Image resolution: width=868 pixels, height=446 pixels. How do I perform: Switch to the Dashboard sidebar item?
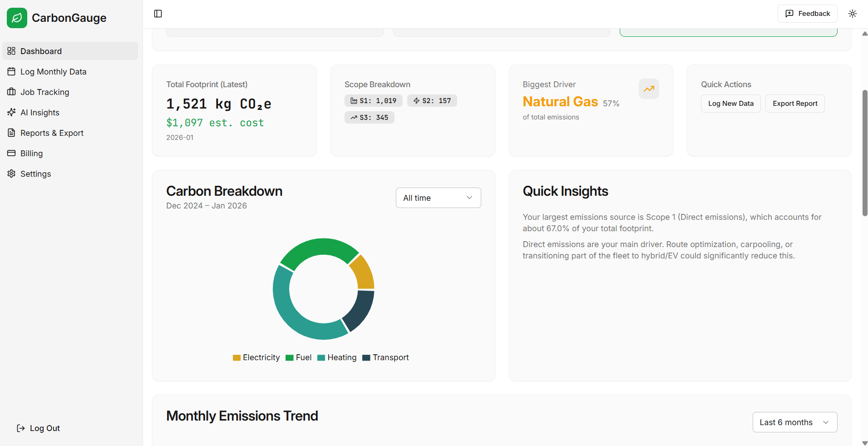pyautogui.click(x=41, y=51)
